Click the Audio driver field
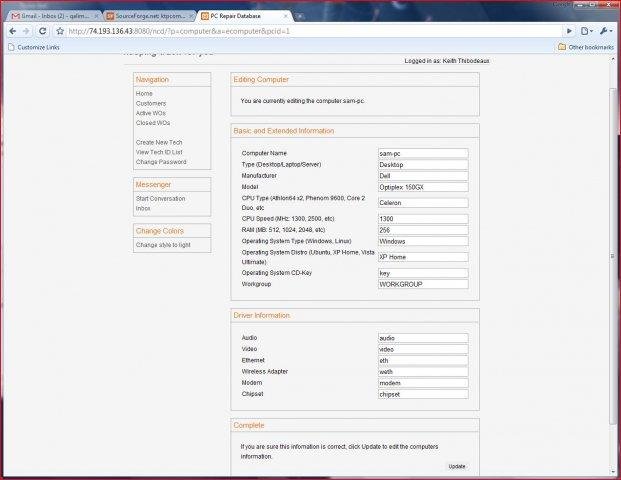Viewport: 621px width, 480px height. (423, 338)
